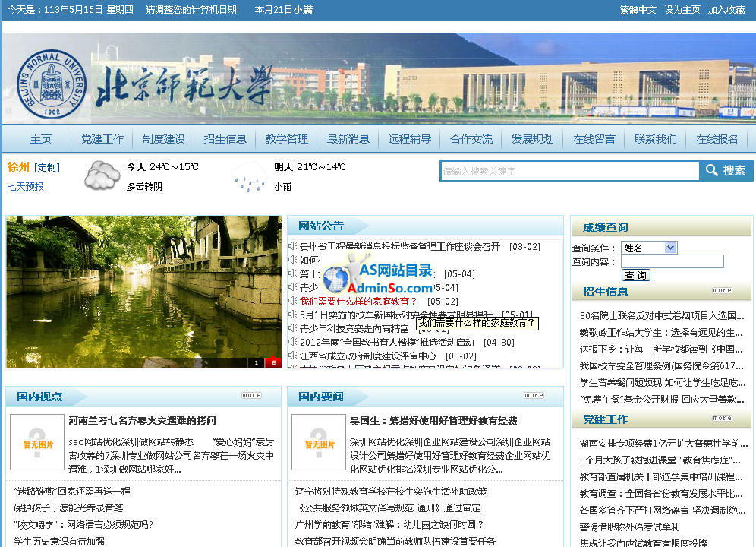Viewport: 756px width, 547px height.
Task: Click the speaker icon beside 2012年度 notice
Action: tap(292, 342)
